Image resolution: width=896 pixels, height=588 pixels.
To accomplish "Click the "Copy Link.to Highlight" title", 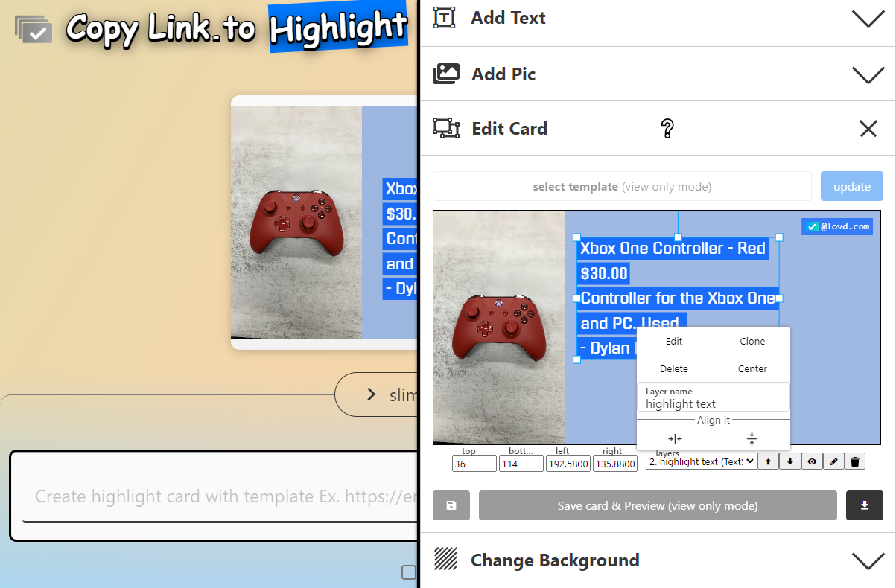I will [236, 28].
